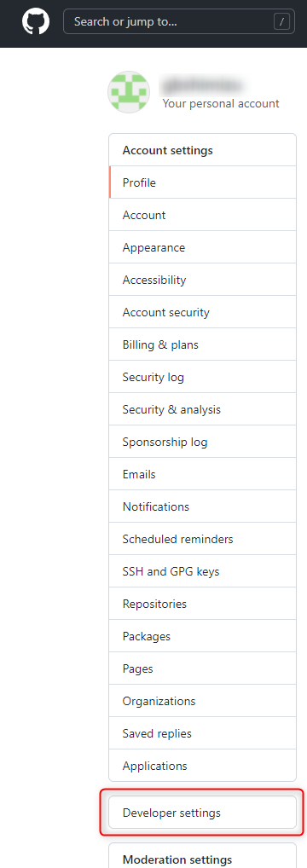Click the slash shortcut key icon

point(282,22)
